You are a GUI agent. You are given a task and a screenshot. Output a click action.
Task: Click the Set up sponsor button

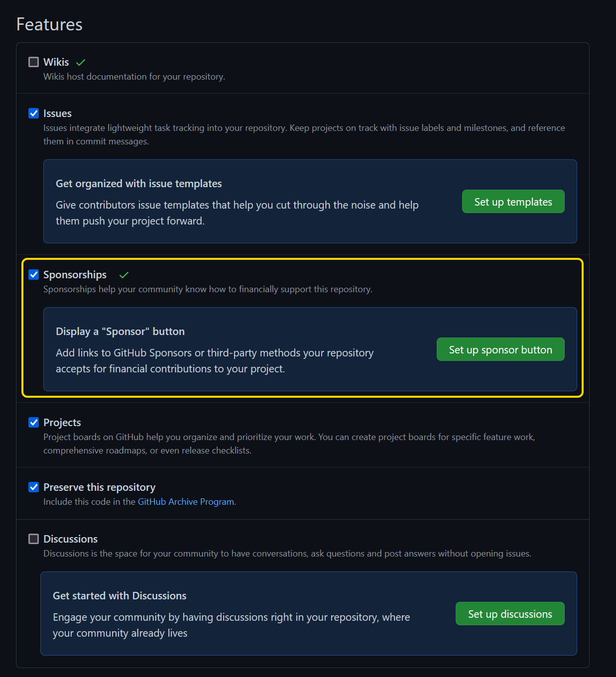point(500,349)
